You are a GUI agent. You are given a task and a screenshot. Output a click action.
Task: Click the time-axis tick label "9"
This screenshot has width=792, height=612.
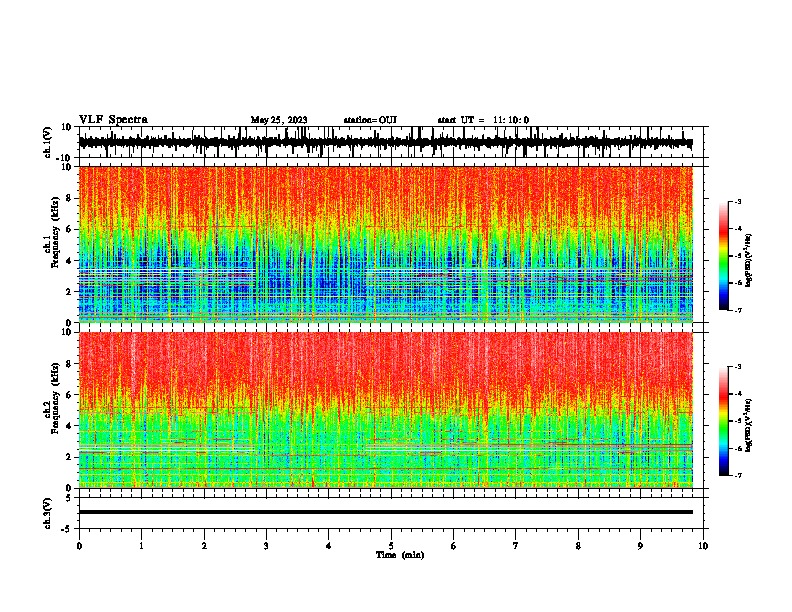point(640,546)
